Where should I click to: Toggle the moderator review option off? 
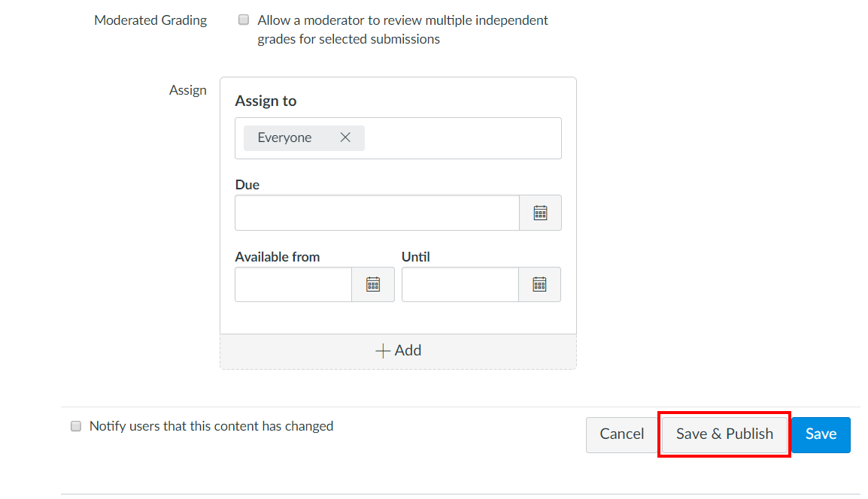[x=243, y=19]
